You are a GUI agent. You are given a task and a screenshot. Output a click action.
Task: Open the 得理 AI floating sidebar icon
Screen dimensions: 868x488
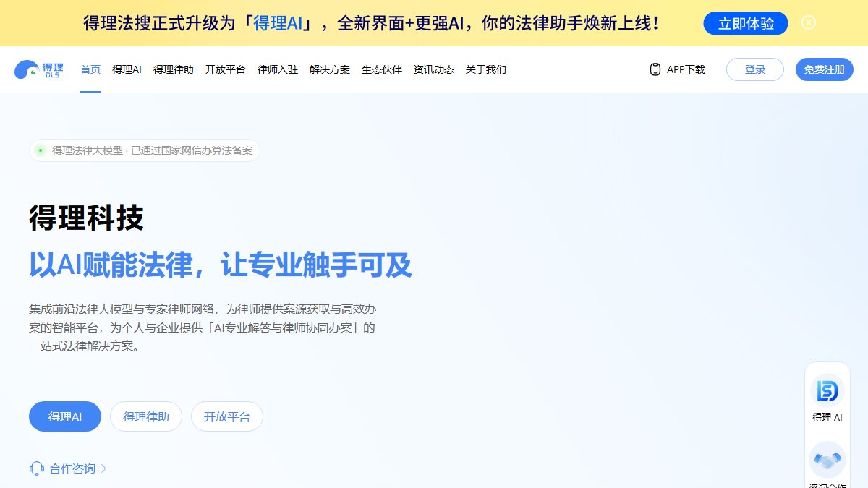pyautogui.click(x=827, y=391)
